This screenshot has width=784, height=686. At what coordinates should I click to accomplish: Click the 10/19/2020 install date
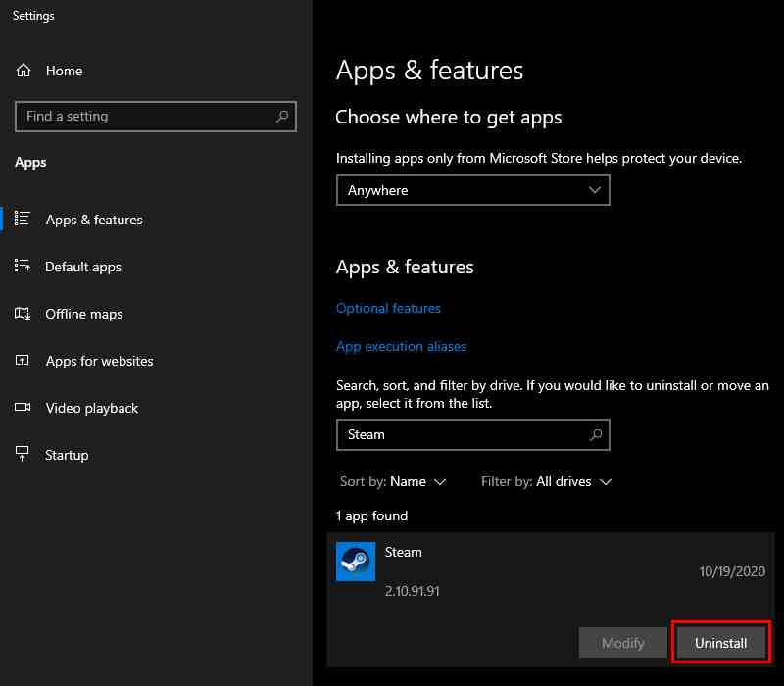(x=732, y=571)
